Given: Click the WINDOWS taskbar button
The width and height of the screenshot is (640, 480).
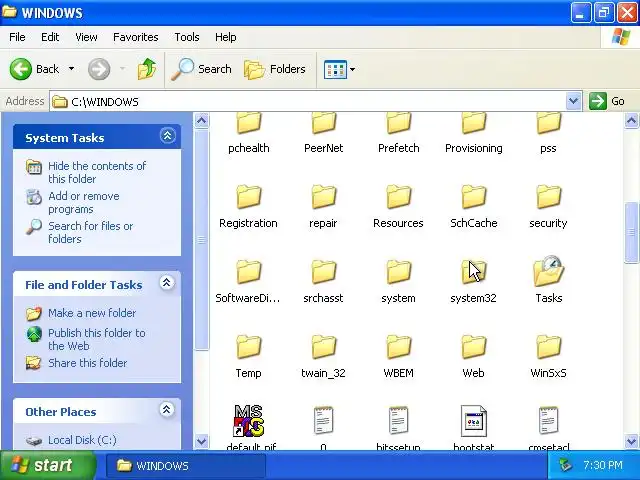Looking at the screenshot, I should tap(186, 466).
